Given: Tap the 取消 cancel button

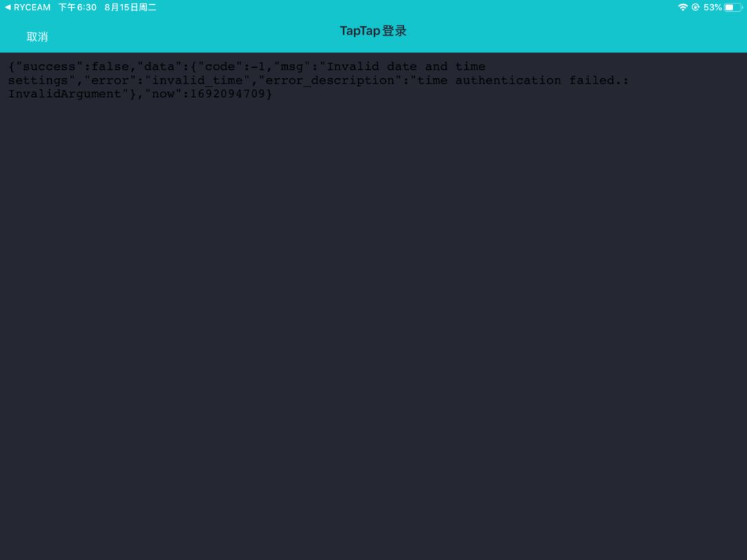Looking at the screenshot, I should click(x=37, y=37).
